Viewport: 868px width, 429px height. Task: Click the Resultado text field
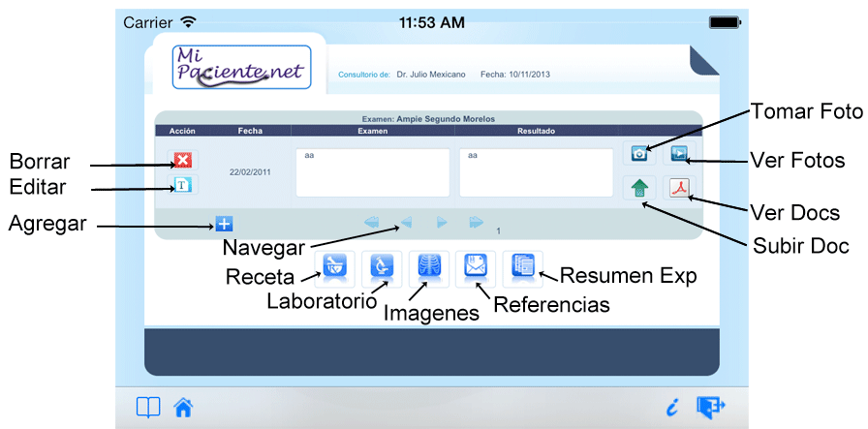tap(536, 172)
